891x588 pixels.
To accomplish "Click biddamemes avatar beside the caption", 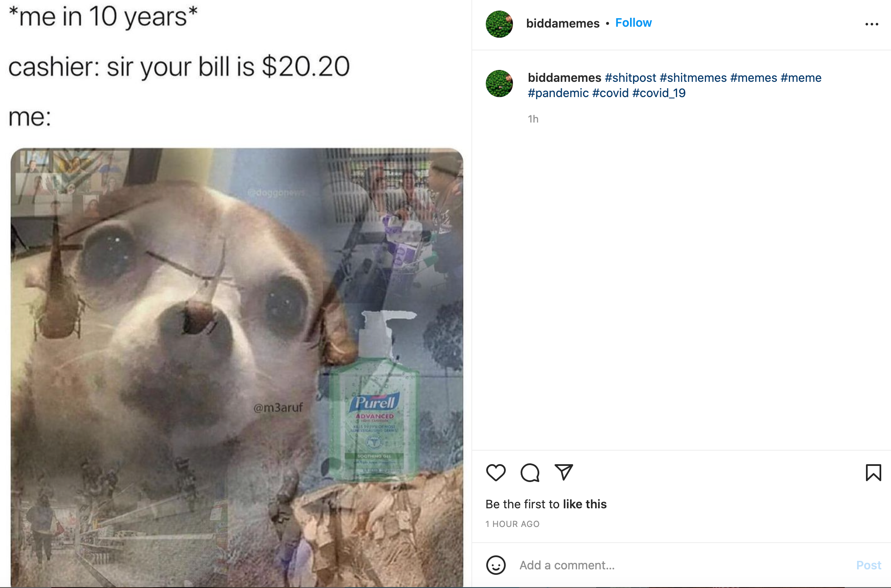I will (499, 84).
